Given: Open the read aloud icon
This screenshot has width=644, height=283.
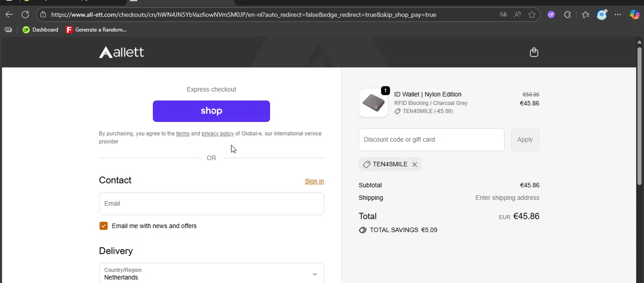Looking at the screenshot, I should [x=518, y=15].
